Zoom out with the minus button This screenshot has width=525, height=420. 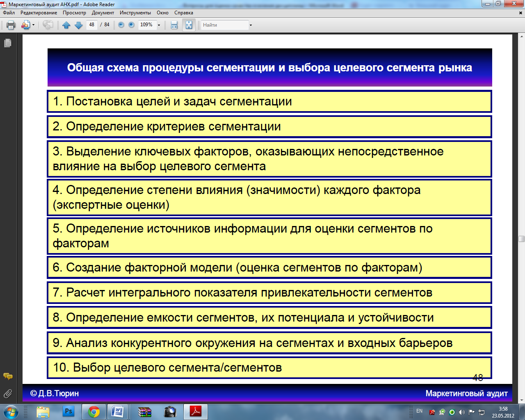pos(121,25)
